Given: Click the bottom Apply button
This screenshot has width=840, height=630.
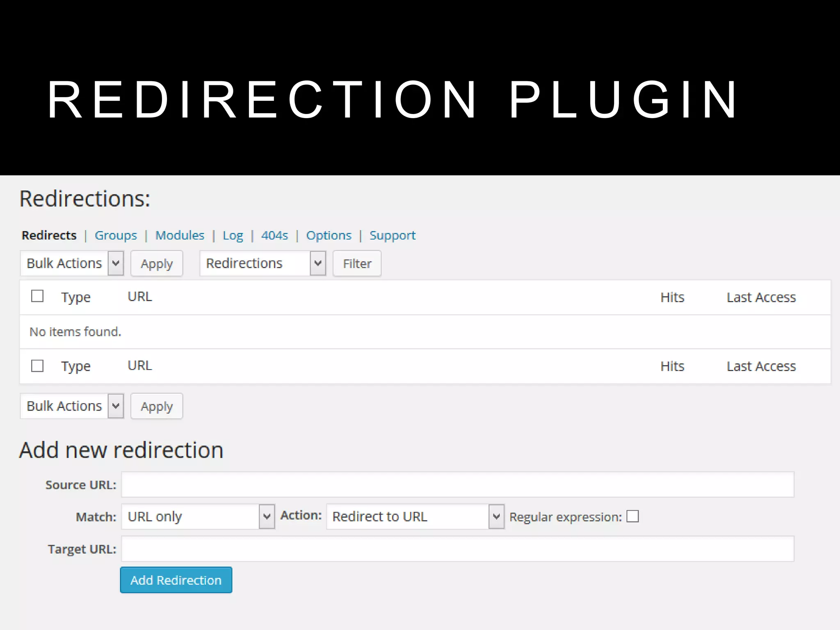Looking at the screenshot, I should 157,406.
